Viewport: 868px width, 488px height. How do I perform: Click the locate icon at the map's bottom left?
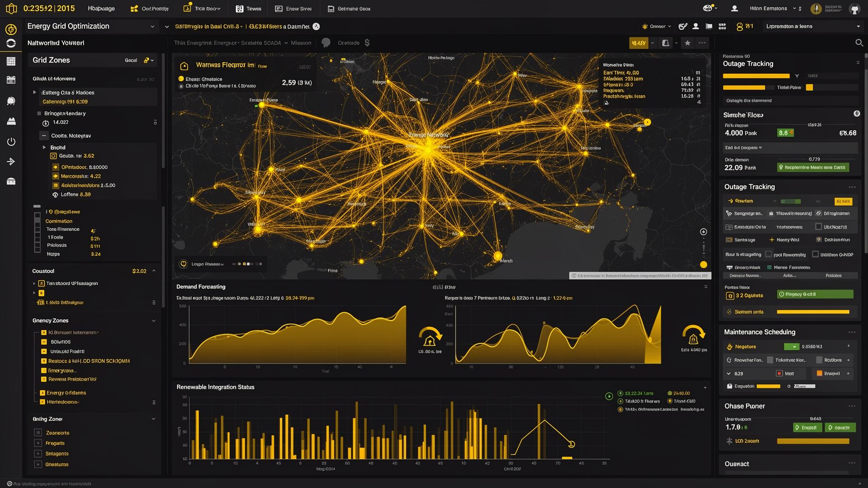183,263
